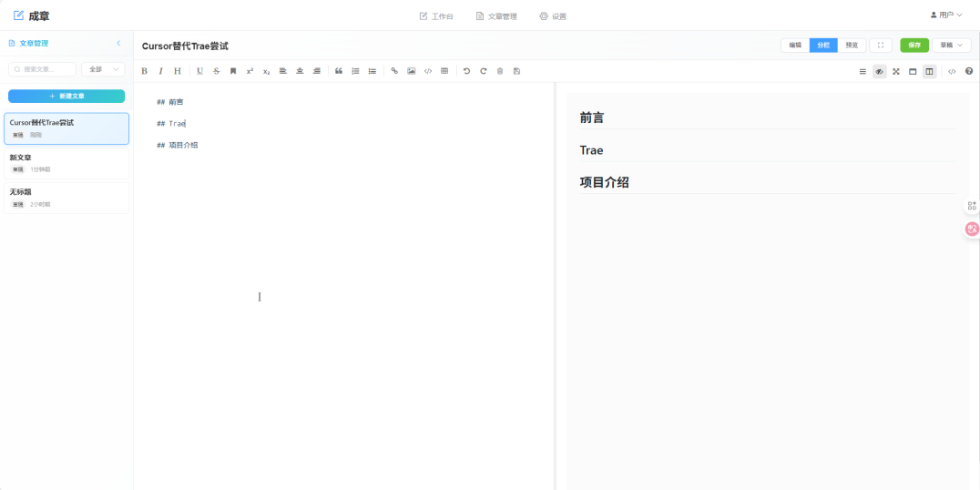The width and height of the screenshot is (980, 490).
Task: Go to 工作台 in top navigation
Action: click(437, 16)
